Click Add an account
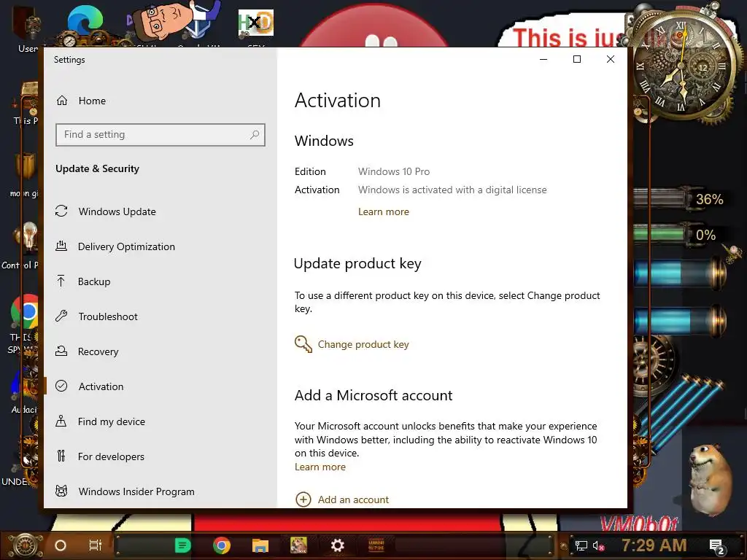 pyautogui.click(x=354, y=499)
